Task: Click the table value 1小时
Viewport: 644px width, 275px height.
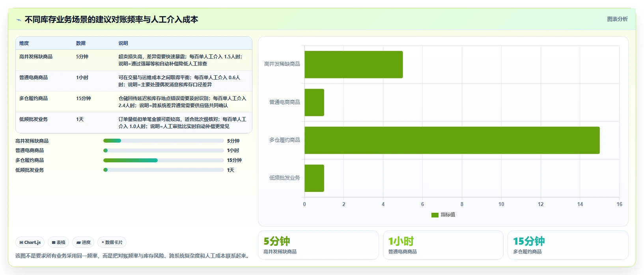Action: pos(82,78)
